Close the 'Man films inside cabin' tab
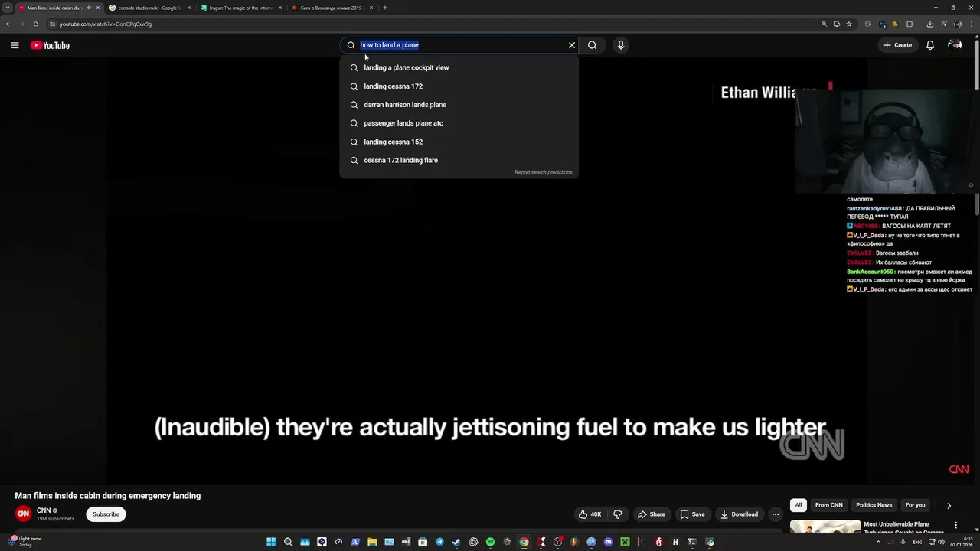Image resolution: width=980 pixels, height=551 pixels. click(98, 8)
